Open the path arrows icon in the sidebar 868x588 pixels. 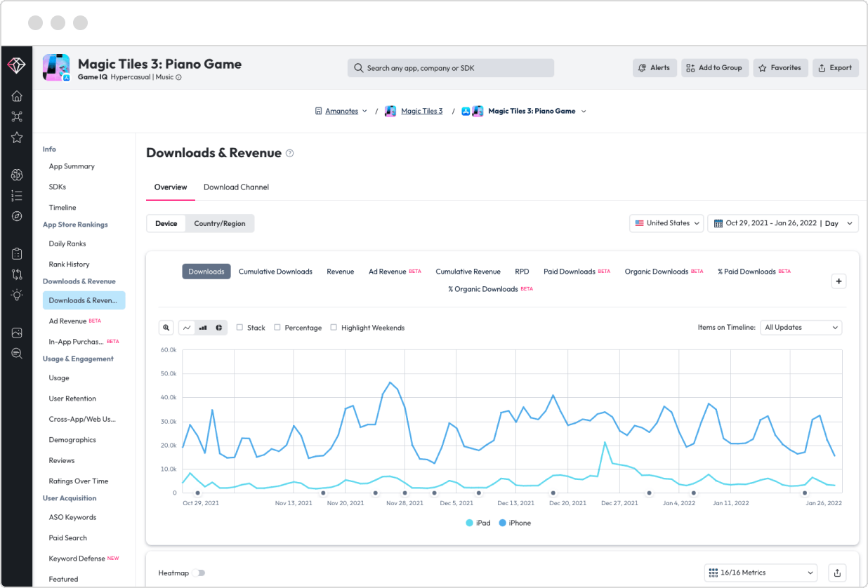[x=17, y=274]
